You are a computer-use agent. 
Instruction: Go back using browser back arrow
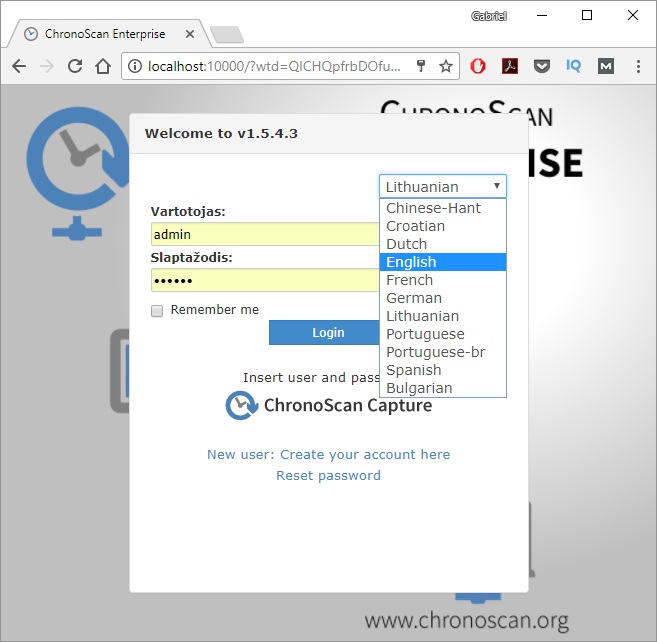click(19, 66)
